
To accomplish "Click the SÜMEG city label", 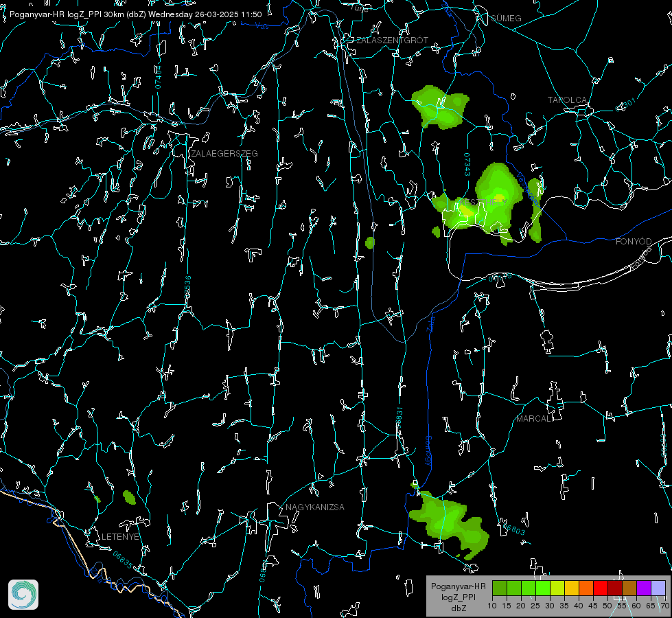I will (x=506, y=18).
